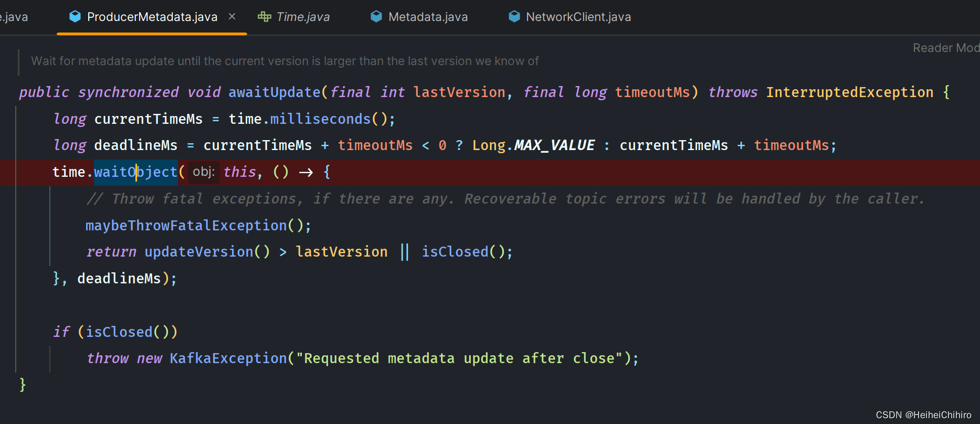Click the "Requested metadata update after close" string

(x=459, y=358)
